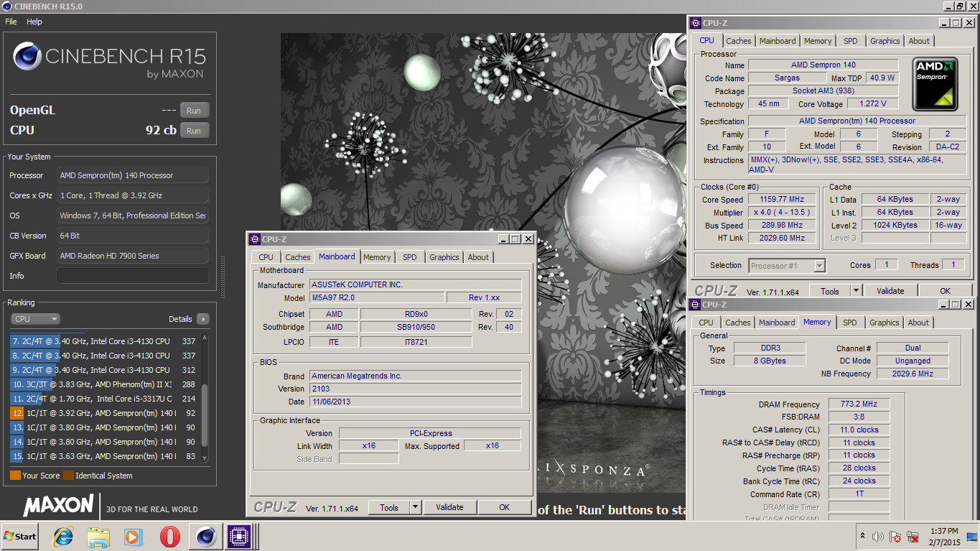Image resolution: width=980 pixels, height=551 pixels.
Task: Click OK in top-right CPU-Z window
Action: [x=946, y=291]
